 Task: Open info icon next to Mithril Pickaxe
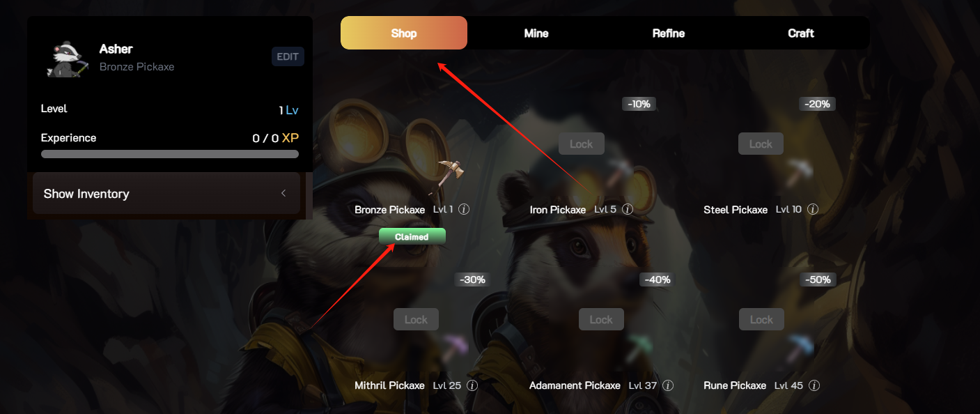472,385
